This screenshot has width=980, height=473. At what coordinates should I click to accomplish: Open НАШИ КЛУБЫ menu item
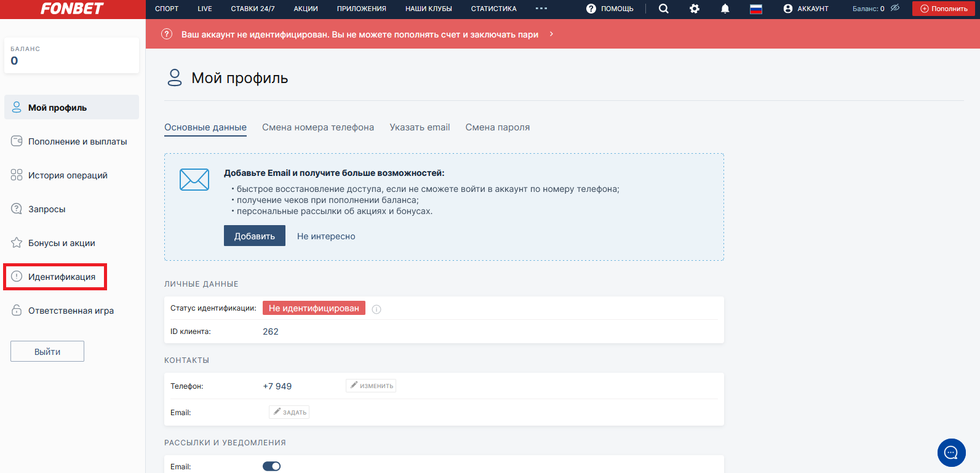[429, 9]
